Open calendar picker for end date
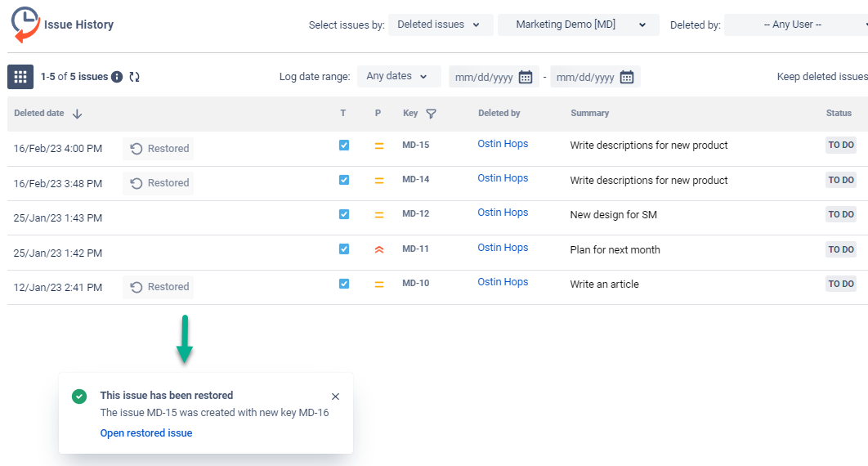868x466 pixels. coord(627,77)
